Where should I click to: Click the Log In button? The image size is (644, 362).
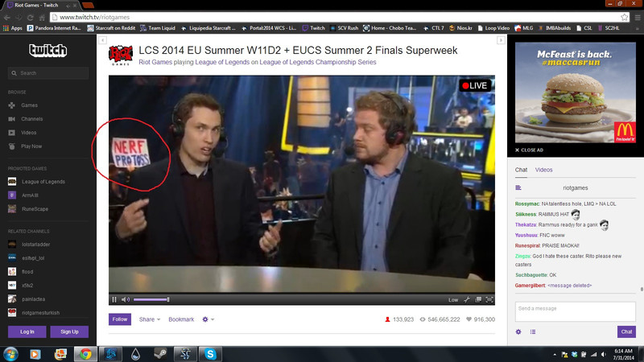(27, 331)
